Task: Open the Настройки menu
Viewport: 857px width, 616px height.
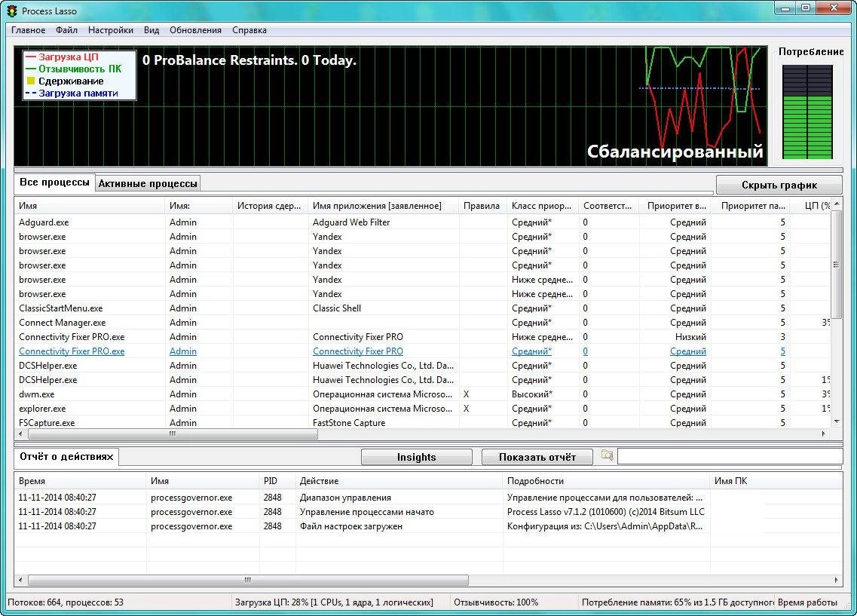Action: 110,30
